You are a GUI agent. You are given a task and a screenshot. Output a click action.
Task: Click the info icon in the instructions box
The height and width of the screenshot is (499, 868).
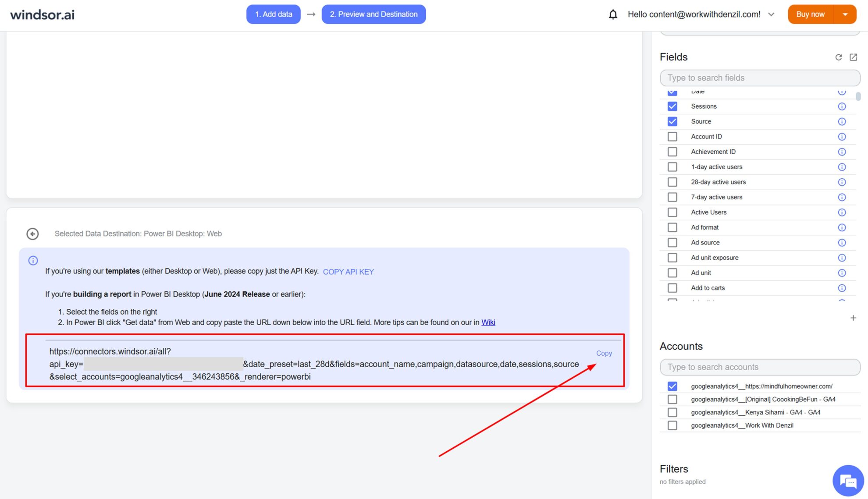(33, 261)
